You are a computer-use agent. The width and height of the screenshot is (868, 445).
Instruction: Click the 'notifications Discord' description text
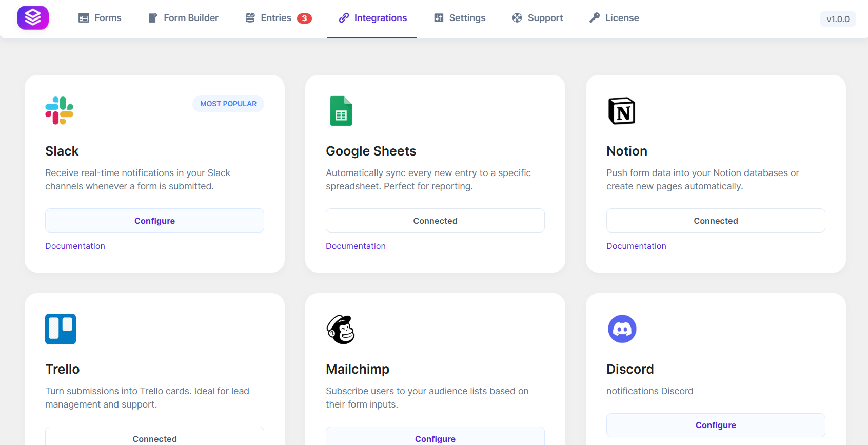coord(649,391)
